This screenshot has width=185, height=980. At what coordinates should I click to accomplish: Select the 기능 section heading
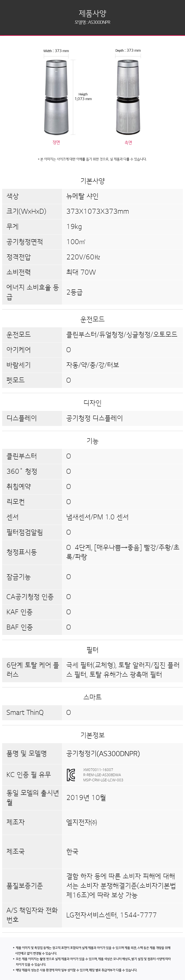(92, 441)
